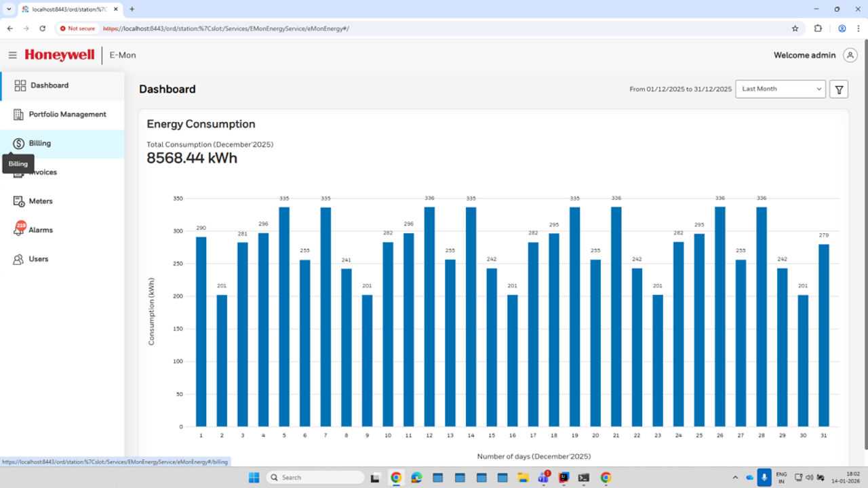Click the taskbar clock showing 18:02

point(847,477)
